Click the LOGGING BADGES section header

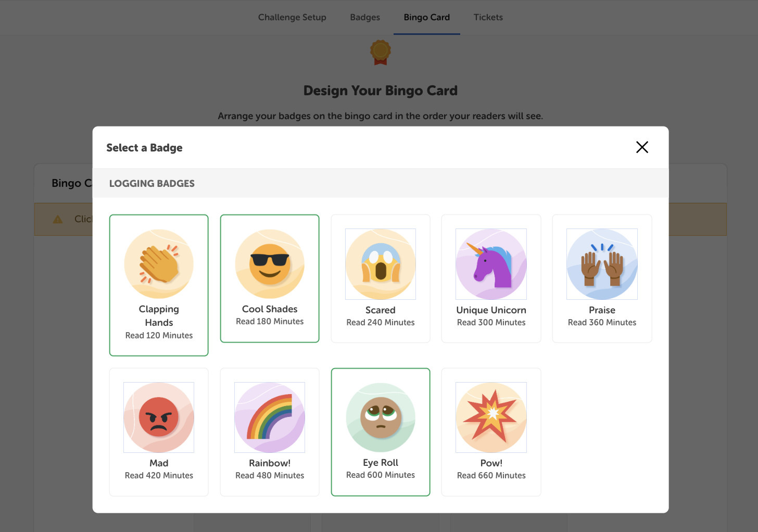[151, 183]
